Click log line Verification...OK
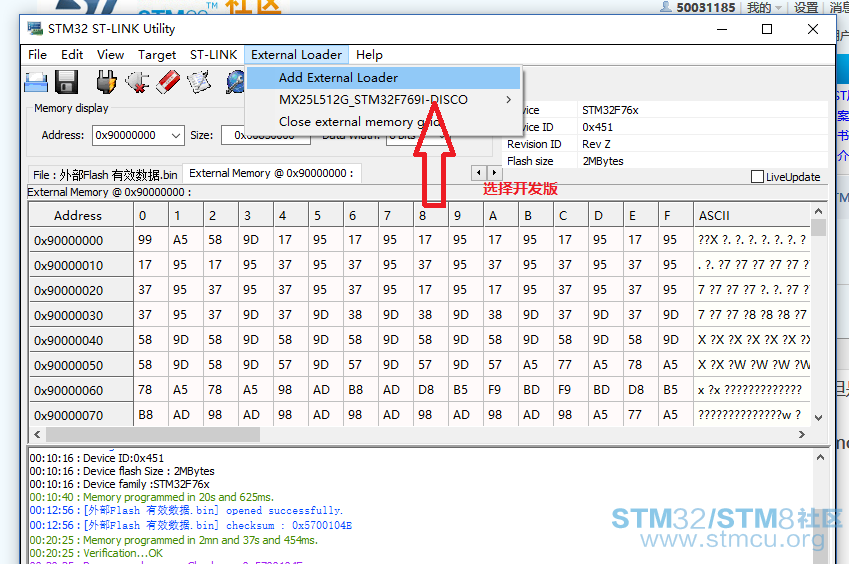Image resolution: width=849 pixels, height=564 pixels. pos(96,553)
